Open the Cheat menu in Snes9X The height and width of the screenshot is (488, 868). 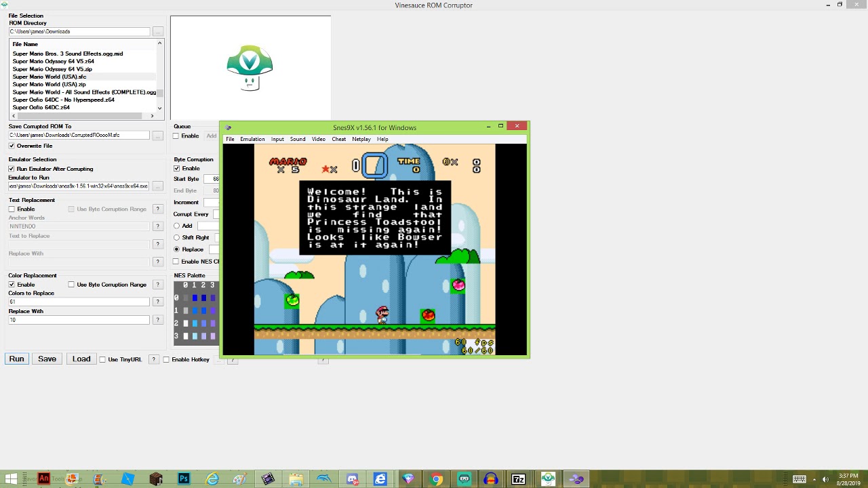(339, 139)
